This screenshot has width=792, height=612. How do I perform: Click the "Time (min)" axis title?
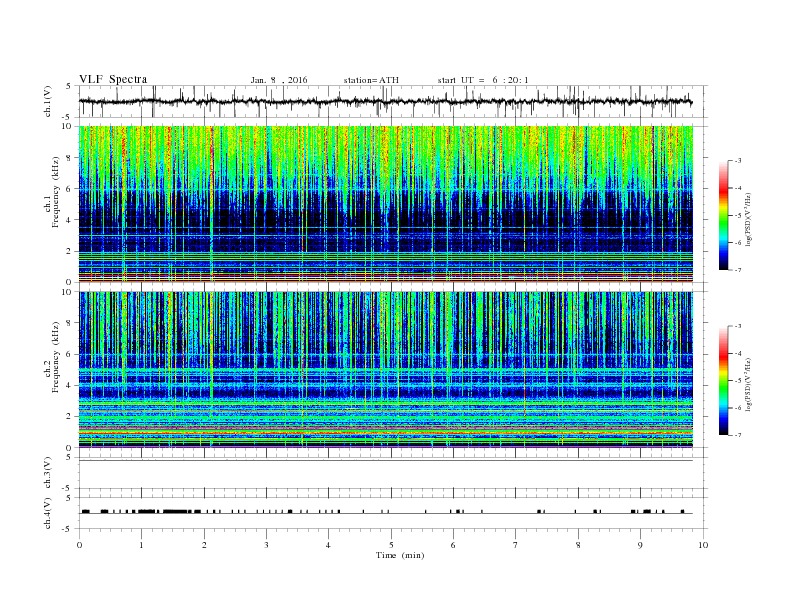400,555
